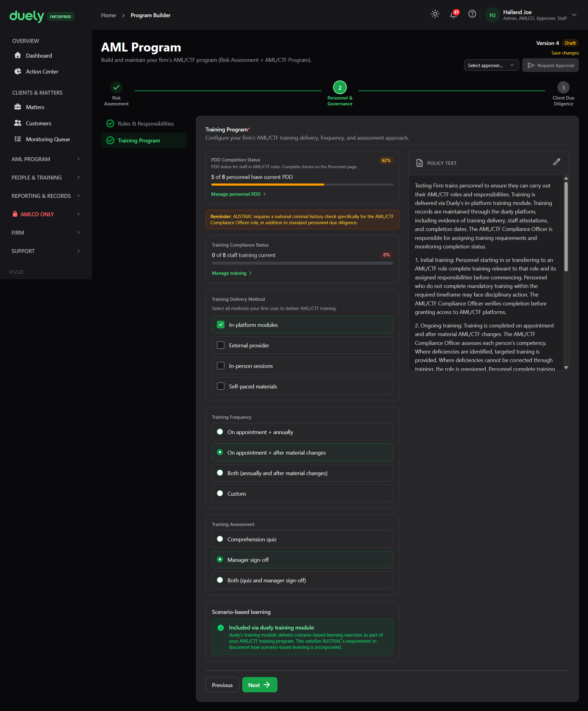Go to step 3 Client Due Diligence circle
The image size is (588, 711).
click(x=563, y=87)
